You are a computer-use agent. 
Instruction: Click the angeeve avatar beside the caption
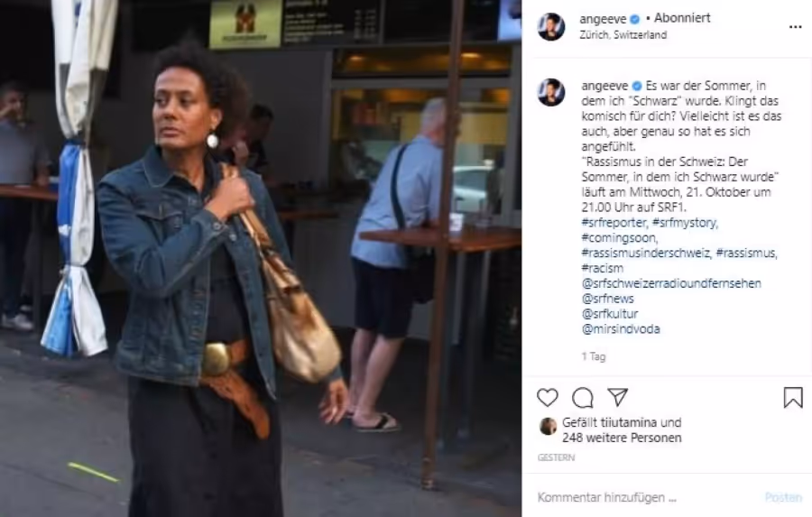coord(551,93)
